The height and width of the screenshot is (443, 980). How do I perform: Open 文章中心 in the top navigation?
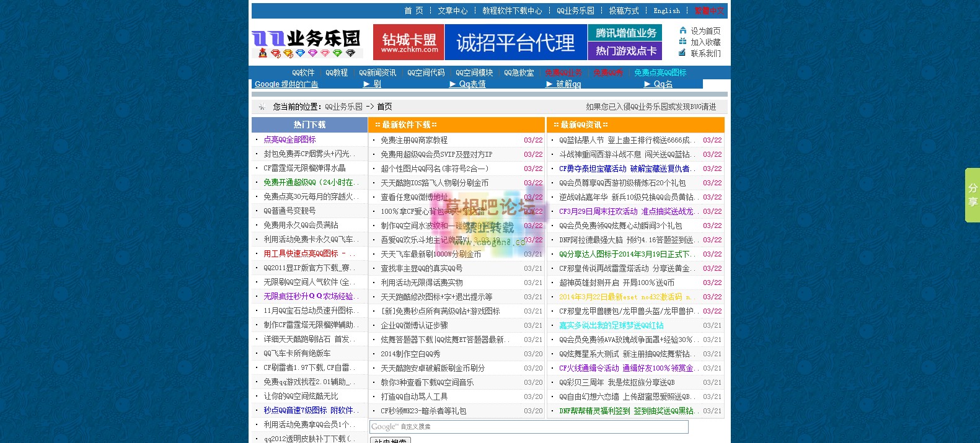452,11
